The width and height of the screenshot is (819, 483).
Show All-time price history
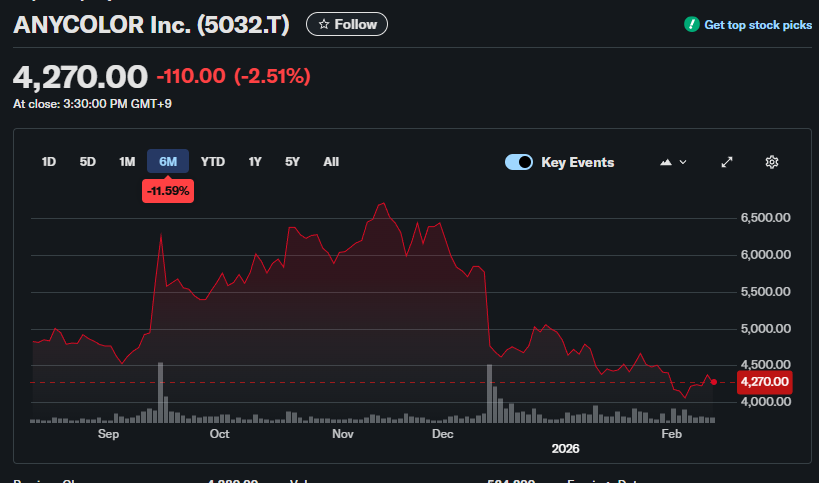(331, 162)
